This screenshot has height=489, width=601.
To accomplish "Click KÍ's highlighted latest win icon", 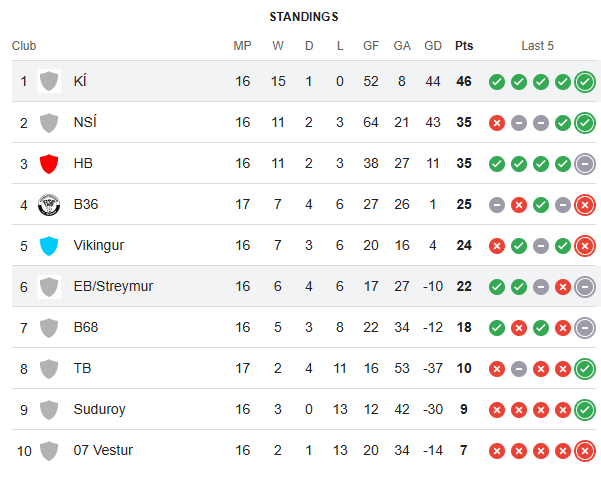I will 585,82.
